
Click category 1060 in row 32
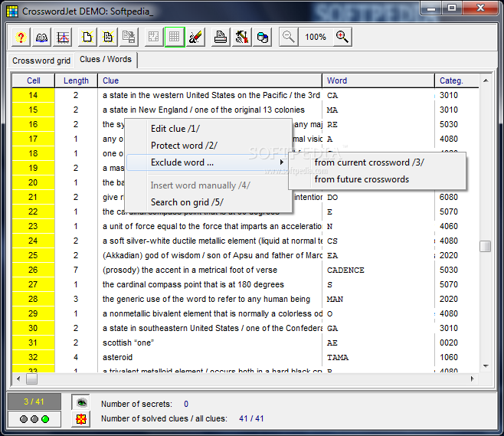449,357
